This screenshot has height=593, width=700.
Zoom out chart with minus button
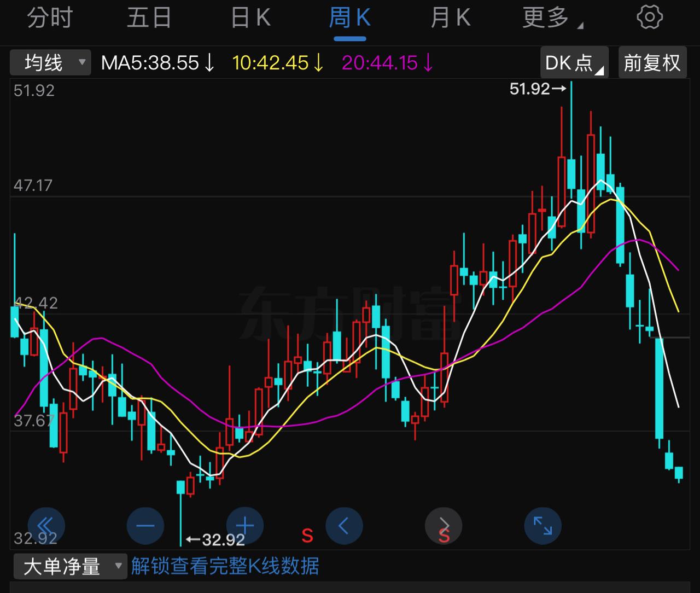click(145, 526)
